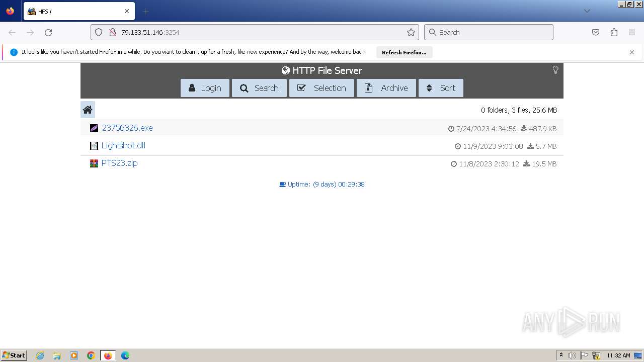Click the Uptime status text
The height and width of the screenshot is (362, 644).
click(x=322, y=185)
